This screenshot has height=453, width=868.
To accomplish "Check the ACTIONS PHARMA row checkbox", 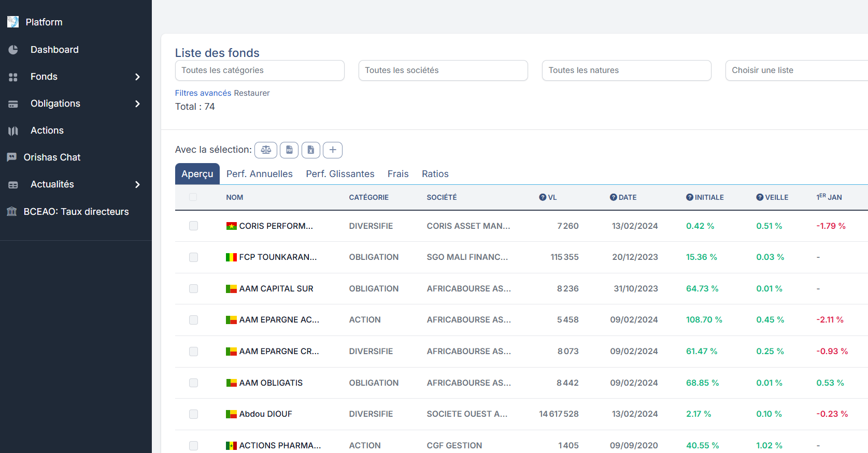I will click(x=193, y=446).
